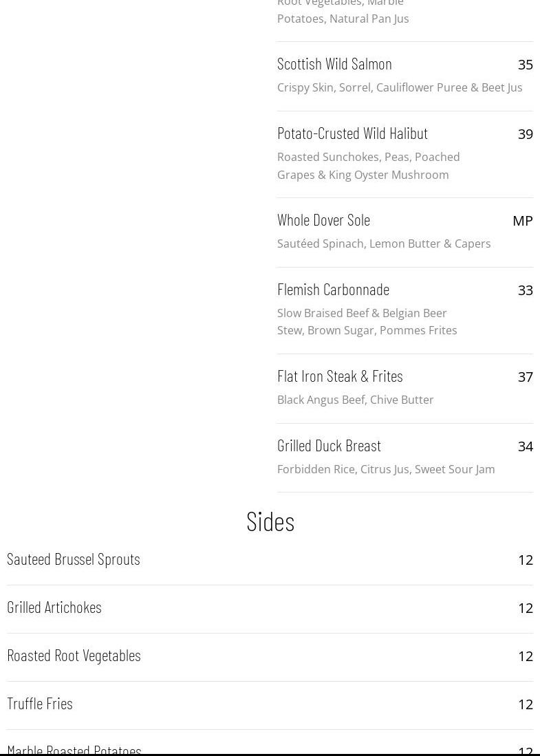
Task: Click the MP price for Dover Sole
Action: point(522,221)
